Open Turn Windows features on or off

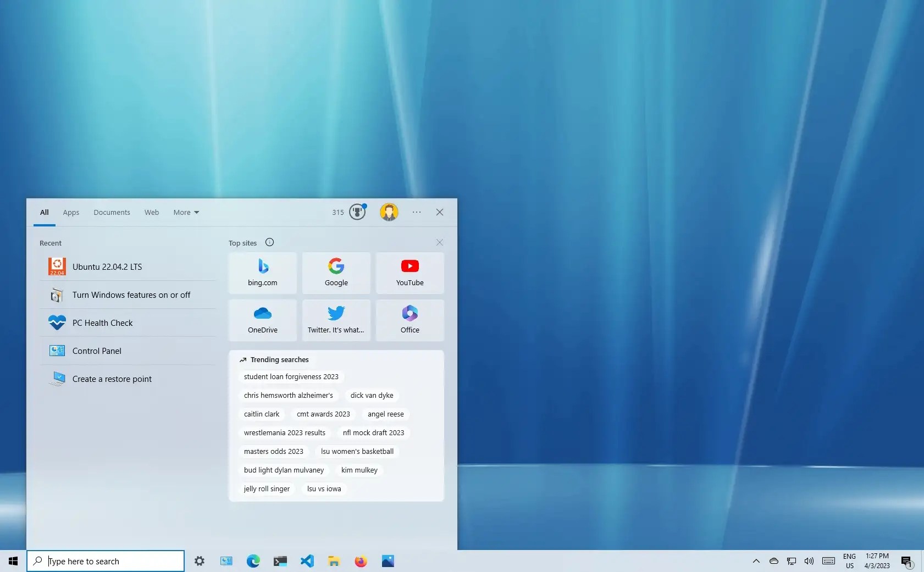tap(131, 295)
